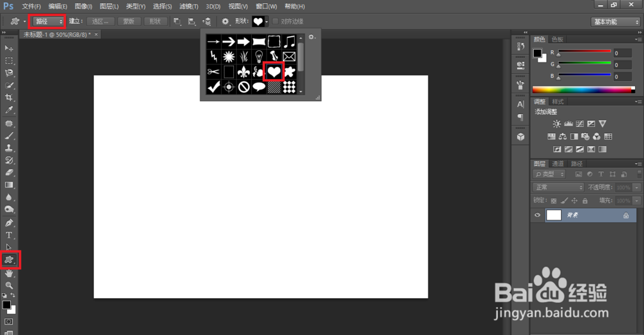Choose the envelope shape in picker
Screen dimensions: 644x335
(x=289, y=56)
